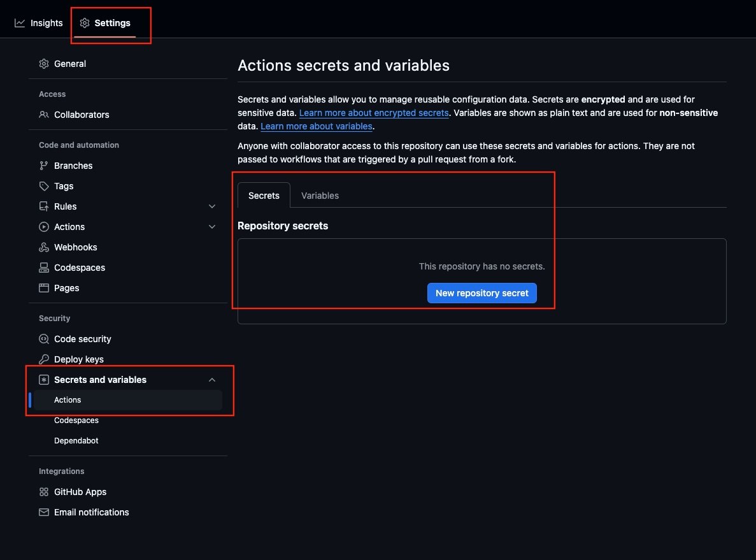Open Dependabot secrets in sidebar
Screen dimensions: 756x560
pyautogui.click(x=76, y=441)
